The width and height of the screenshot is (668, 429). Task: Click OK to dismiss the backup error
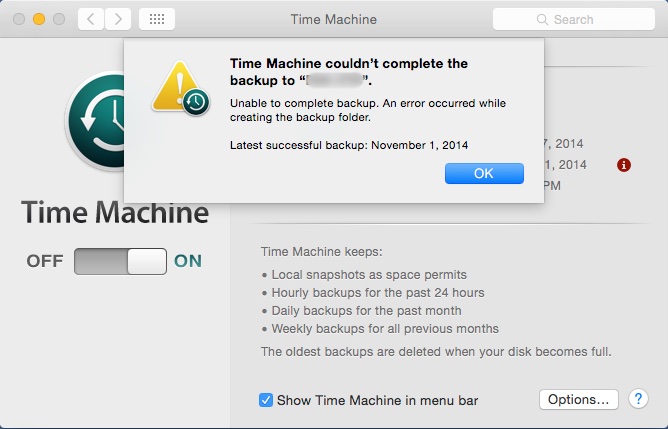pyautogui.click(x=484, y=173)
